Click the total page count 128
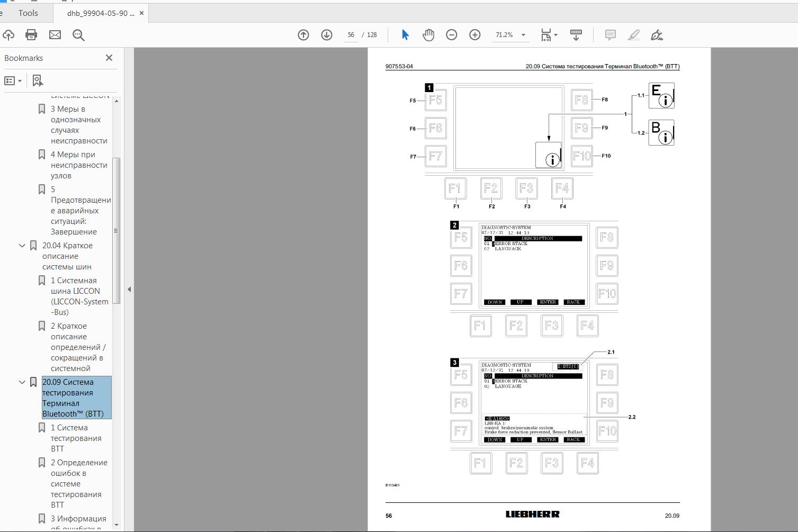The height and width of the screenshot is (532, 798). (372, 35)
